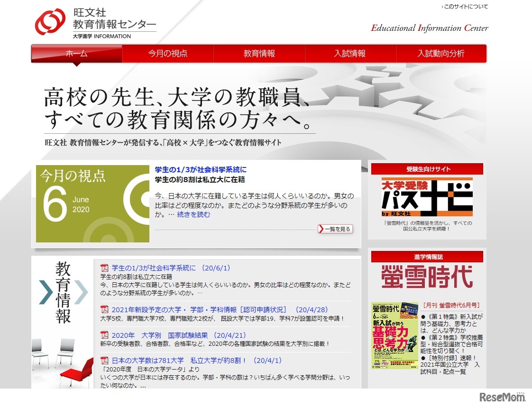Click the 一覧を見る button

(x=335, y=229)
